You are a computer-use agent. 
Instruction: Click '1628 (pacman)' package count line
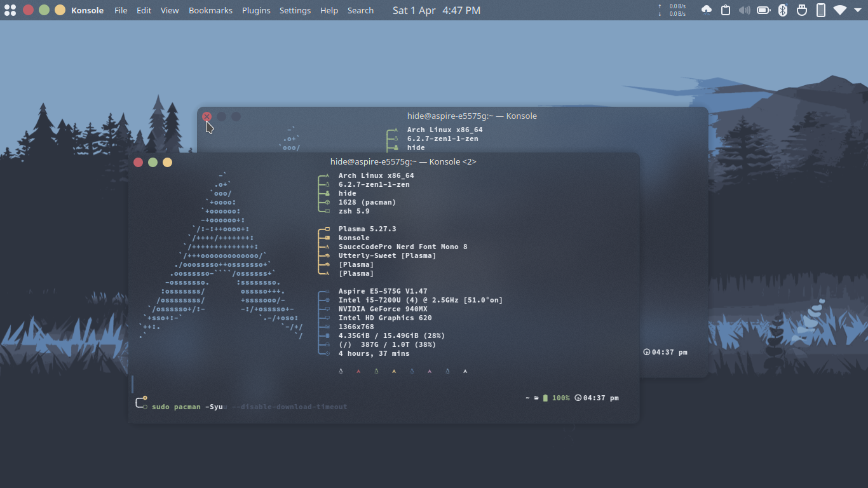[367, 202]
